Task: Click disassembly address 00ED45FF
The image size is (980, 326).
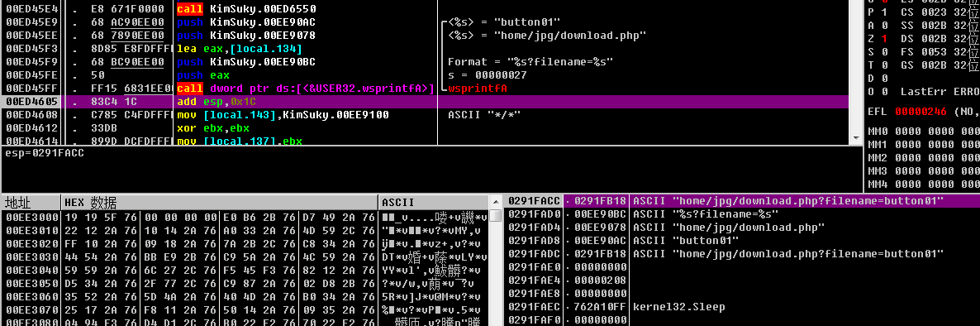Action: coord(31,89)
